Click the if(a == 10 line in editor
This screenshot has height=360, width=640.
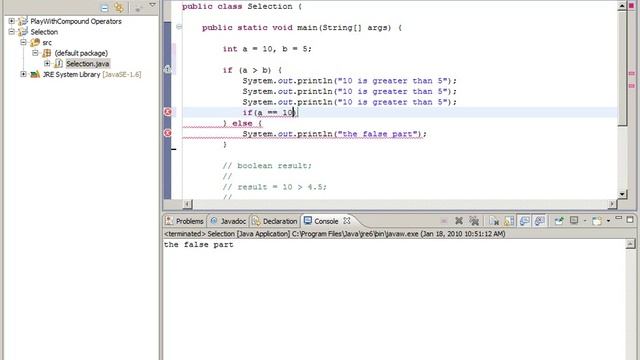click(270, 113)
